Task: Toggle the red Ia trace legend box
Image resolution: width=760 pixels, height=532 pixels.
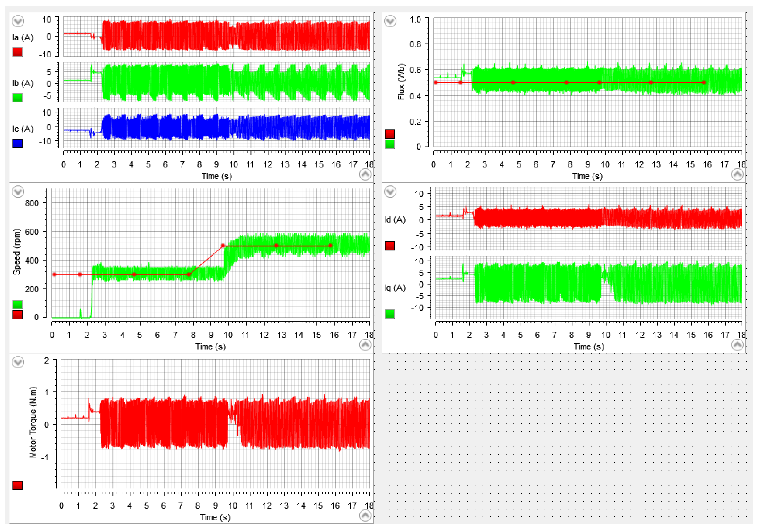Action: tap(18, 52)
